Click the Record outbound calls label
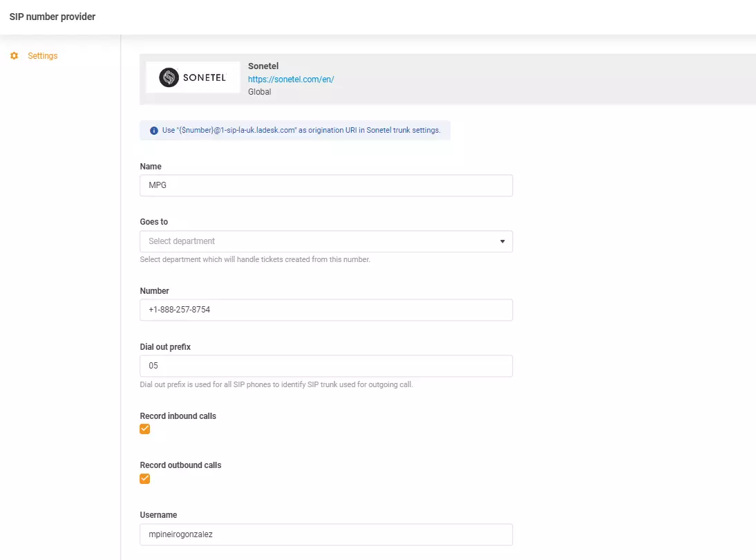 180,465
